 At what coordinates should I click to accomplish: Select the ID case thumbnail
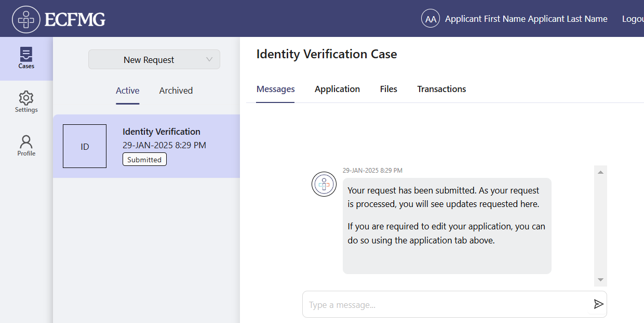pyautogui.click(x=84, y=146)
